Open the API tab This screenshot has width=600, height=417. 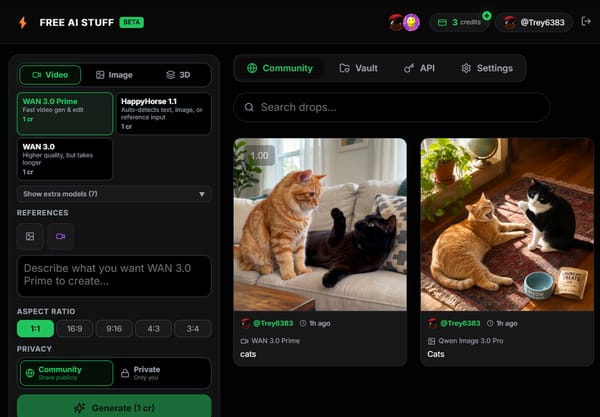(x=419, y=68)
